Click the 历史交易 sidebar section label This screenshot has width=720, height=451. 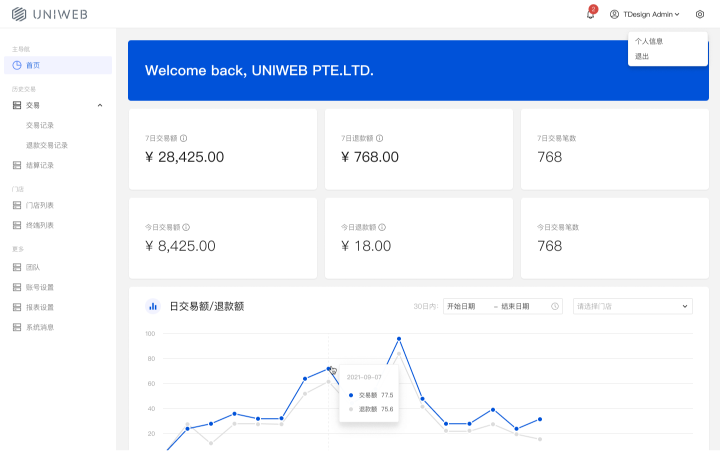coord(24,89)
